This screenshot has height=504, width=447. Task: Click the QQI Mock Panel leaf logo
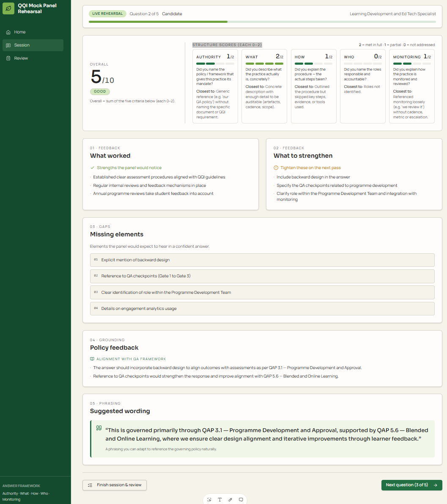[8, 8]
